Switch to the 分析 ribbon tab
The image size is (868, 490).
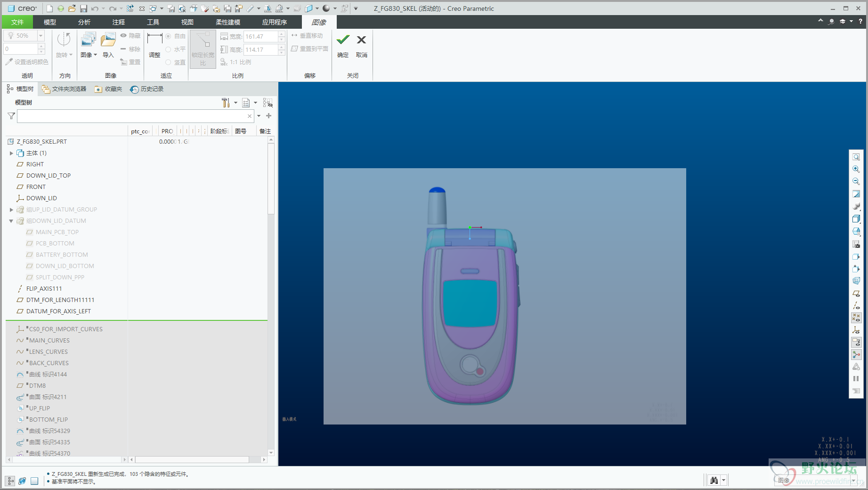click(84, 22)
